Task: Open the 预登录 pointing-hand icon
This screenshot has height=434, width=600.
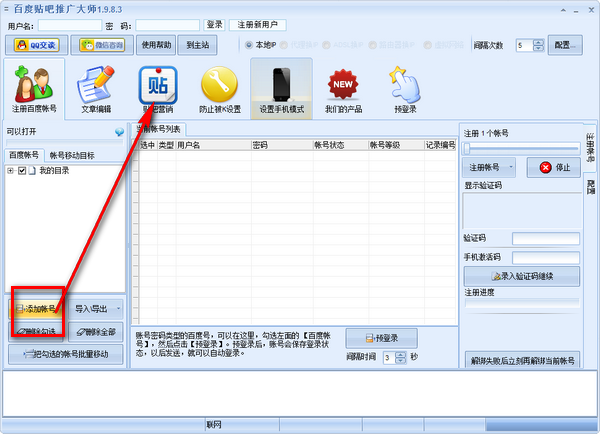Action: tap(405, 89)
